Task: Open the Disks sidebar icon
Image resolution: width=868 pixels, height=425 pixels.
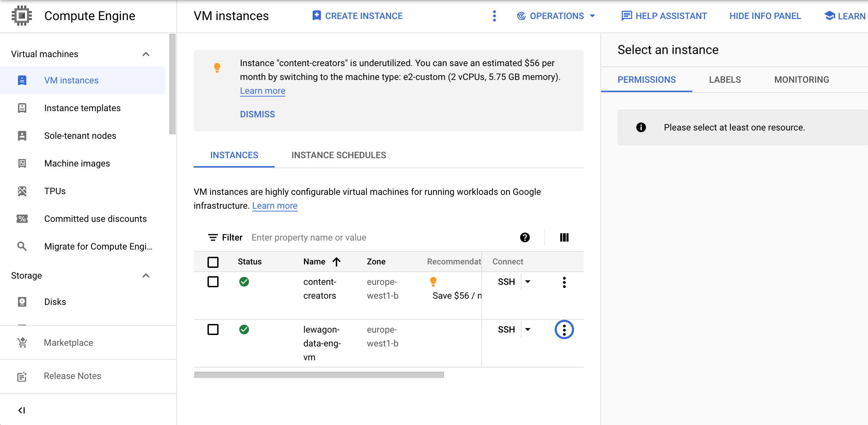Action: [x=22, y=302]
